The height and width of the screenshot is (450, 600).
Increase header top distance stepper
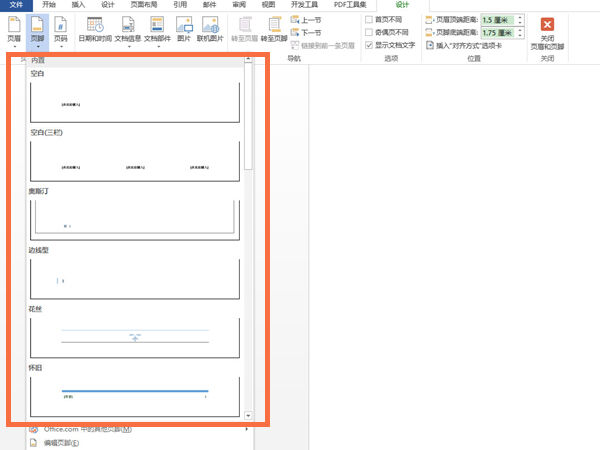[520, 17]
